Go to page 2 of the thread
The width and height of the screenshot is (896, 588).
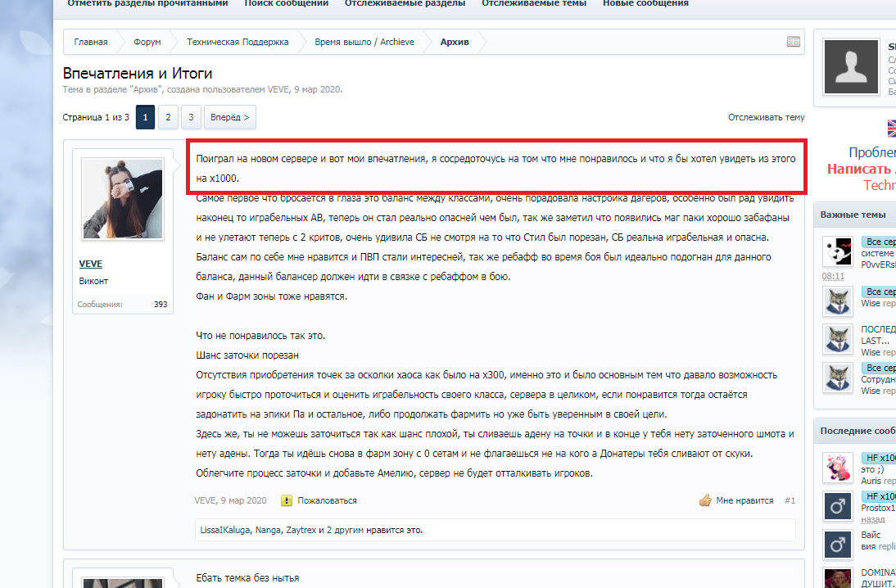[x=167, y=118]
